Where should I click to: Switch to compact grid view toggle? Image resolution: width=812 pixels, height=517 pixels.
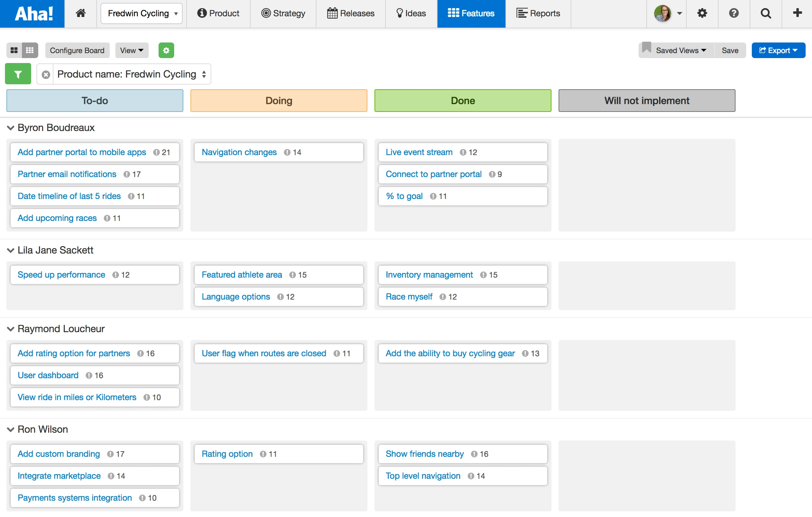click(x=30, y=50)
